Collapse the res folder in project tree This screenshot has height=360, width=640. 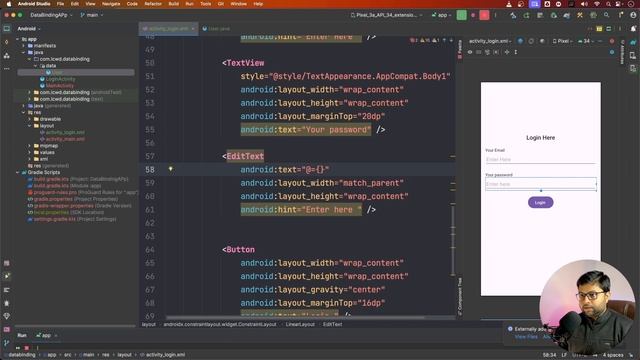pyautogui.click(x=23, y=112)
